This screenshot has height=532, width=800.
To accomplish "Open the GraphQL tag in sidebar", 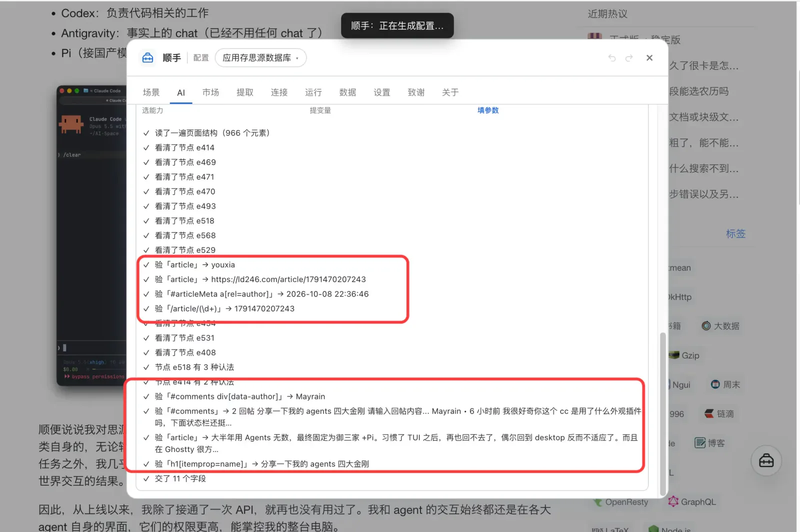I will coord(692,502).
